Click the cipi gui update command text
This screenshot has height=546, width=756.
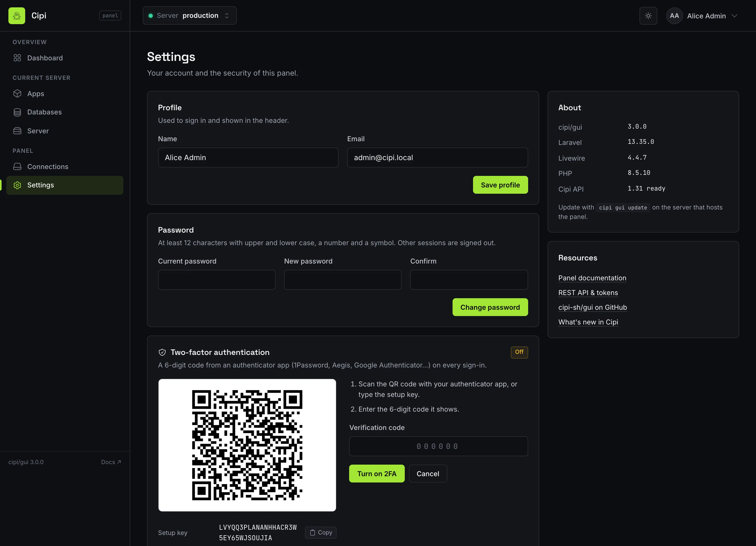pyautogui.click(x=623, y=207)
